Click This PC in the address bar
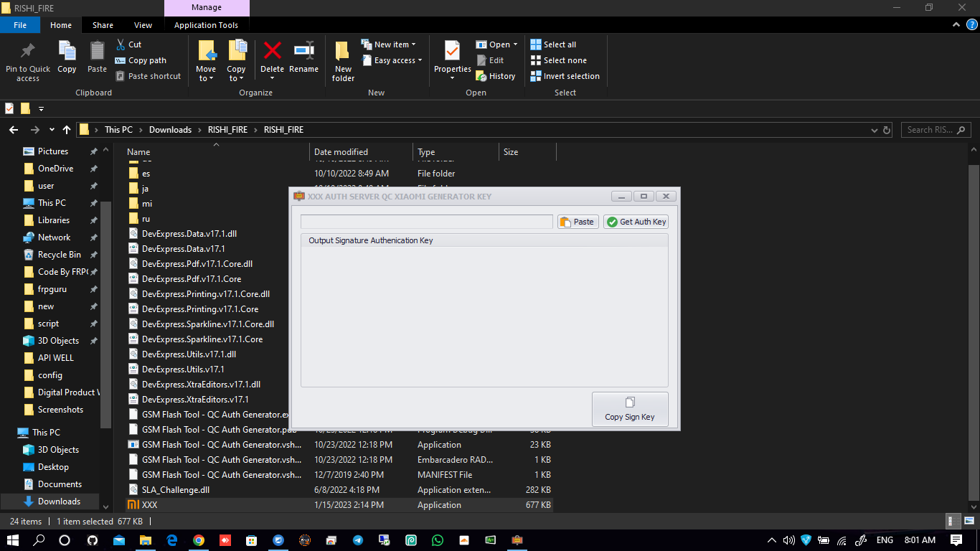This screenshot has width=980, height=551. pos(118,130)
